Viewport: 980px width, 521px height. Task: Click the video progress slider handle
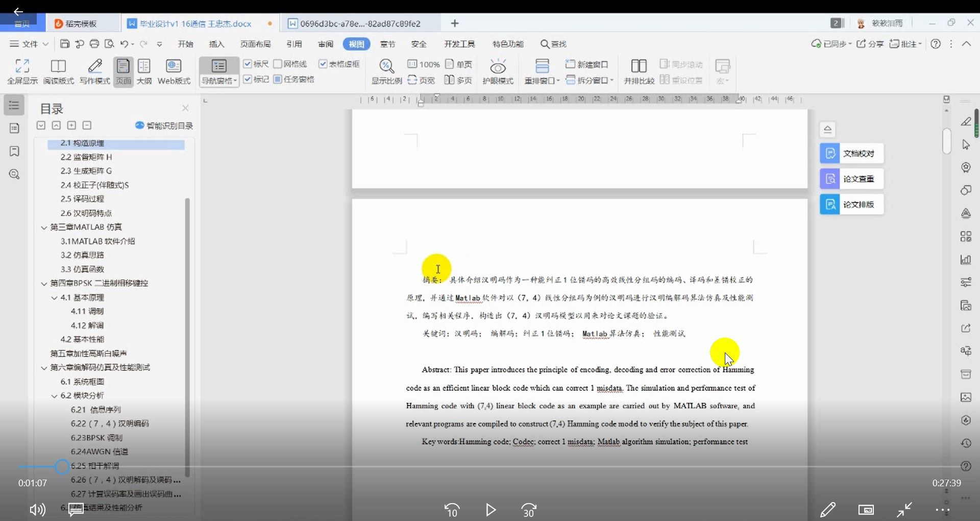click(x=62, y=466)
